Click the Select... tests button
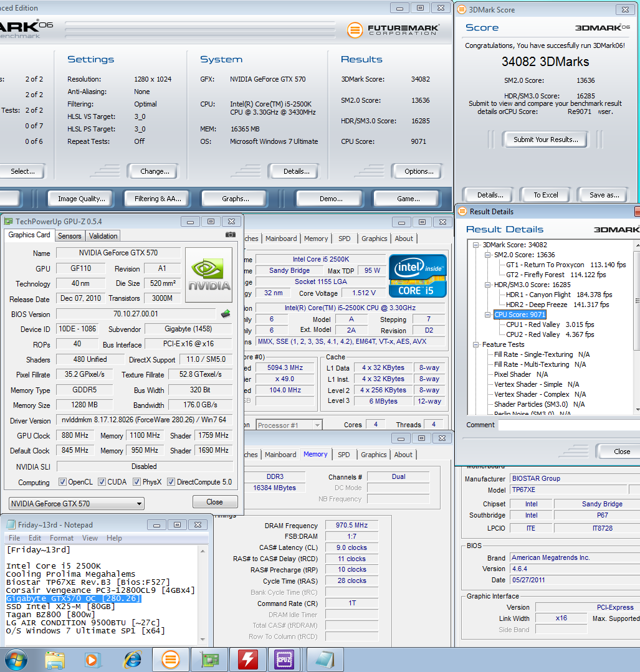The height and width of the screenshot is (672, 640). (x=22, y=171)
